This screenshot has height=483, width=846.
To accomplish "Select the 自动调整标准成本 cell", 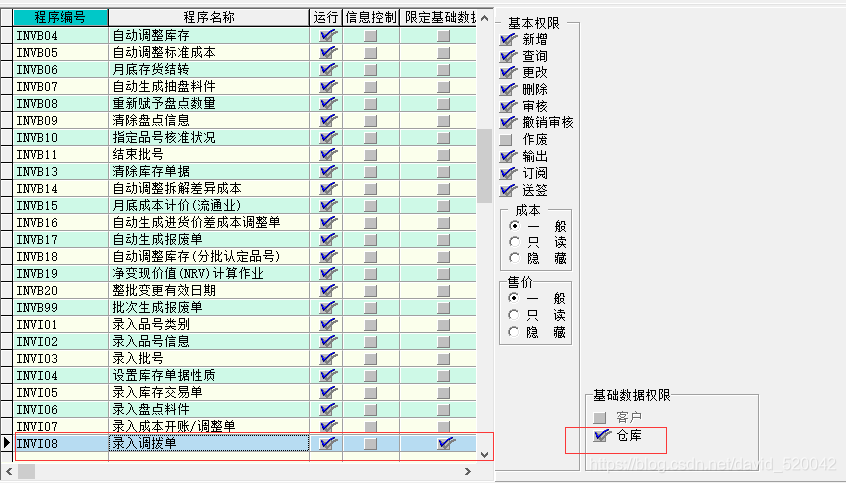I will (209, 53).
